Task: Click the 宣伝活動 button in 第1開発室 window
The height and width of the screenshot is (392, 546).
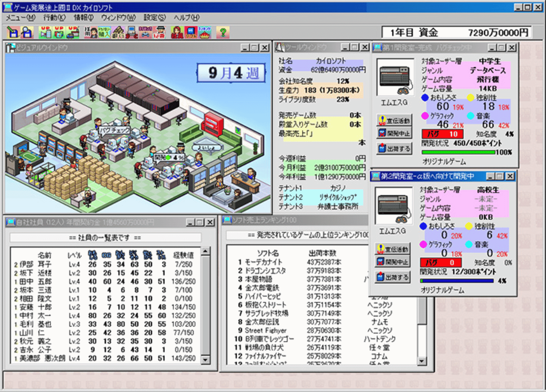Action: point(394,121)
